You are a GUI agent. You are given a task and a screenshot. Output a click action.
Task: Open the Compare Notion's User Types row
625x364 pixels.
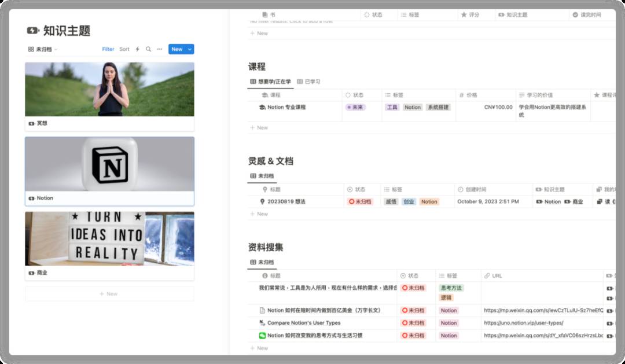point(304,323)
